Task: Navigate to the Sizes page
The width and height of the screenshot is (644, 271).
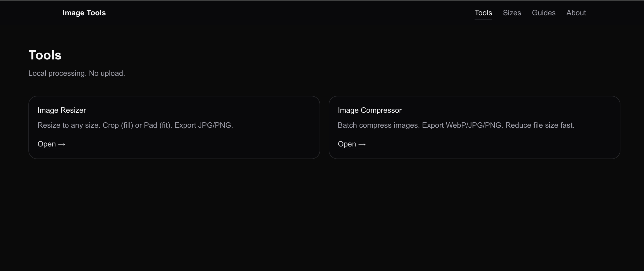Action: point(512,13)
